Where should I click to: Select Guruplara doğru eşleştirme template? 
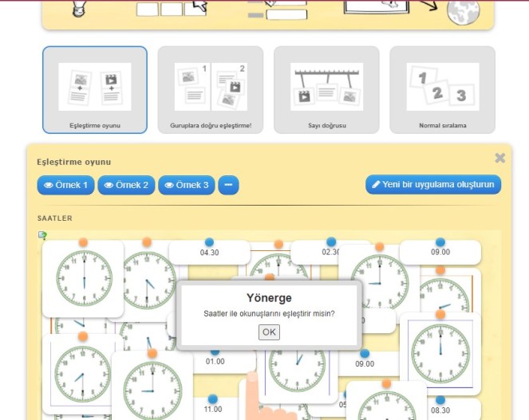pos(211,89)
